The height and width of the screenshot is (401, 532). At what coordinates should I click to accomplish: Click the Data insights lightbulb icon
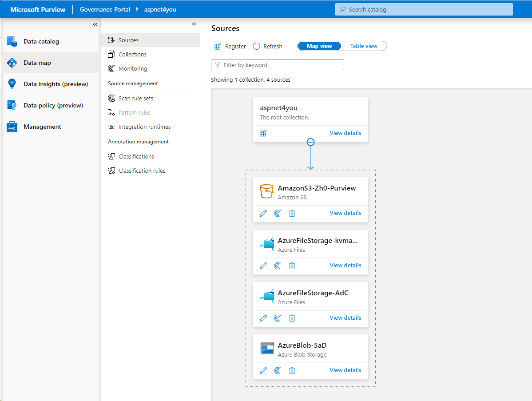pos(12,84)
